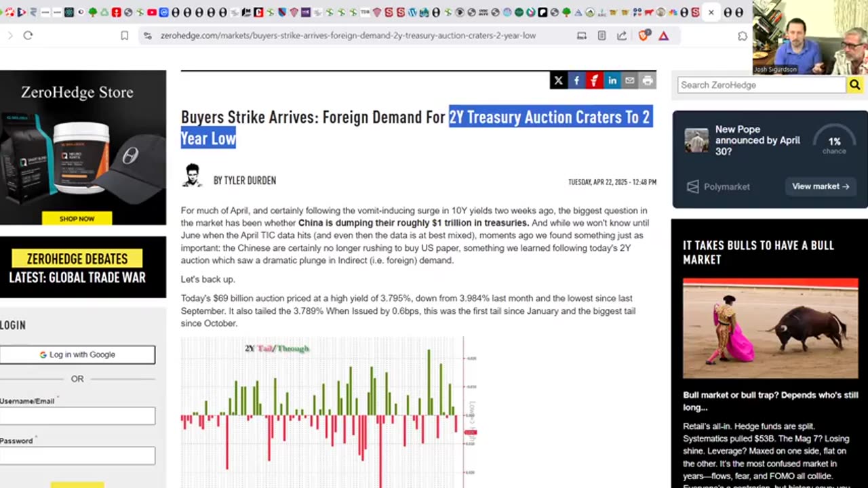Click View market on Polymarket ad
The image size is (868, 488).
821,186
